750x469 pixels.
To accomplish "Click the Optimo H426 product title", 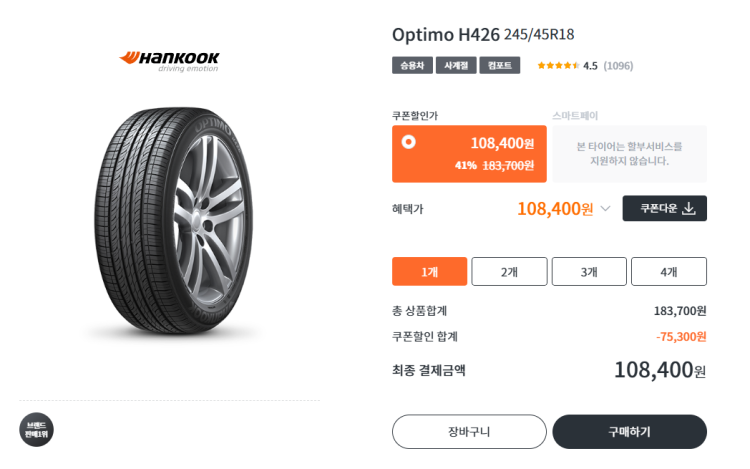I will [x=445, y=34].
